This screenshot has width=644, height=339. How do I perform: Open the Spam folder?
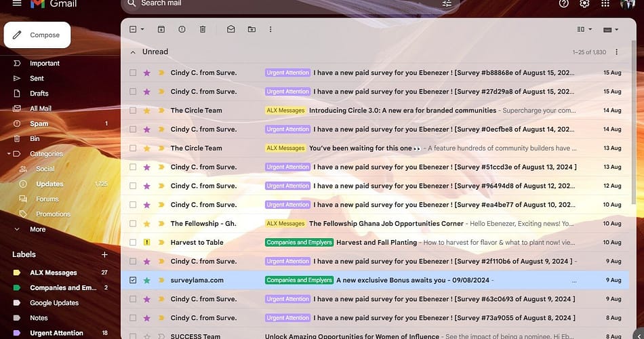(39, 123)
